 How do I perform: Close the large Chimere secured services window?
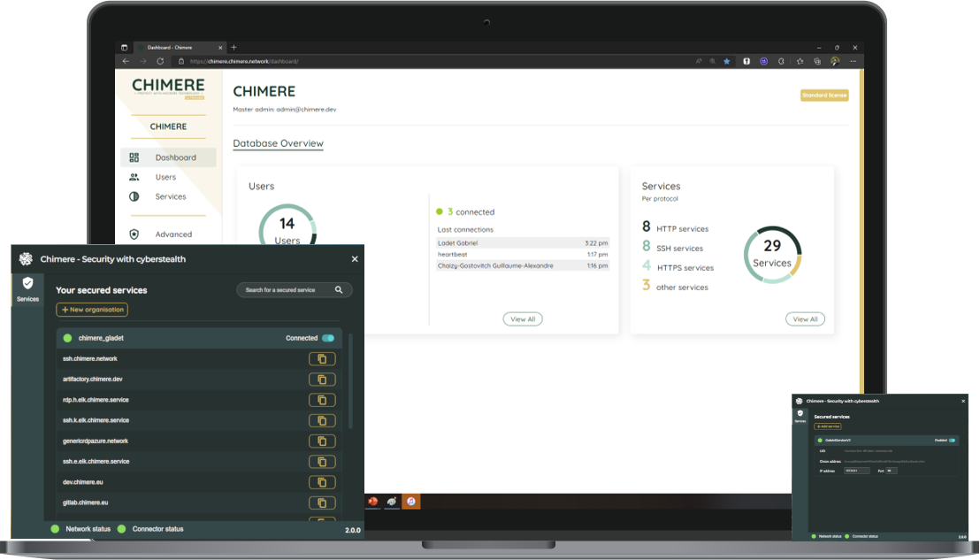click(x=355, y=258)
